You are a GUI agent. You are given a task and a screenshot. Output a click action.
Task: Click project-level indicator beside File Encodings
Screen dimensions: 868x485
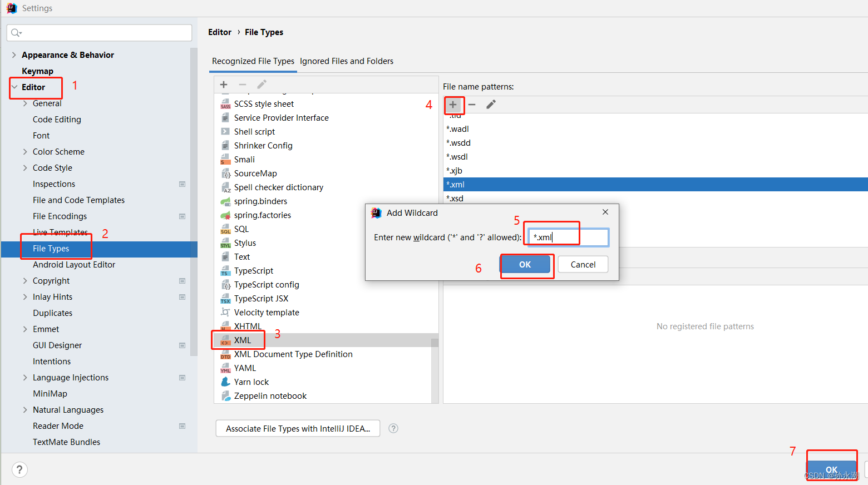(x=182, y=216)
